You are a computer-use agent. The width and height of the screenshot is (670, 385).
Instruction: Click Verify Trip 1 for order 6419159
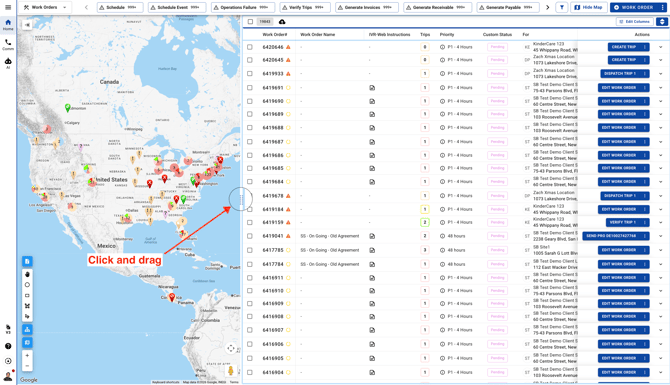[x=623, y=222]
